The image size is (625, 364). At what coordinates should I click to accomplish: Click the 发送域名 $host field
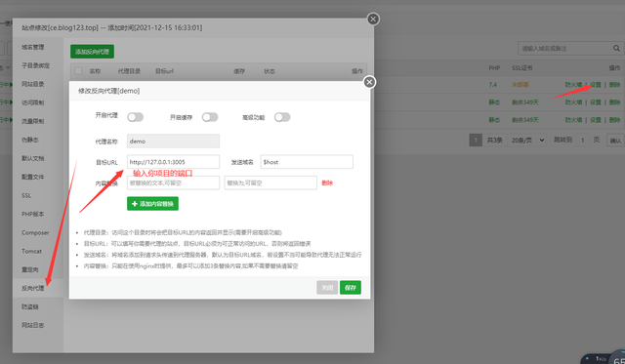(307, 162)
